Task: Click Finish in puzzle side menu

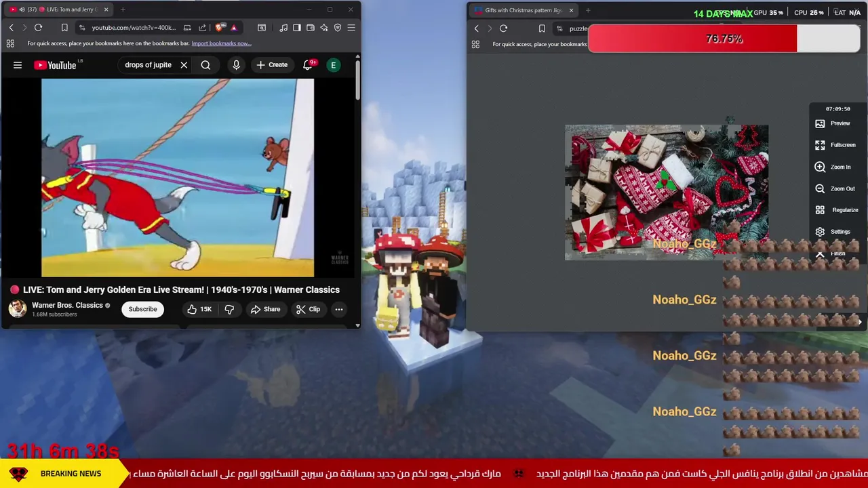Action: coord(831,253)
